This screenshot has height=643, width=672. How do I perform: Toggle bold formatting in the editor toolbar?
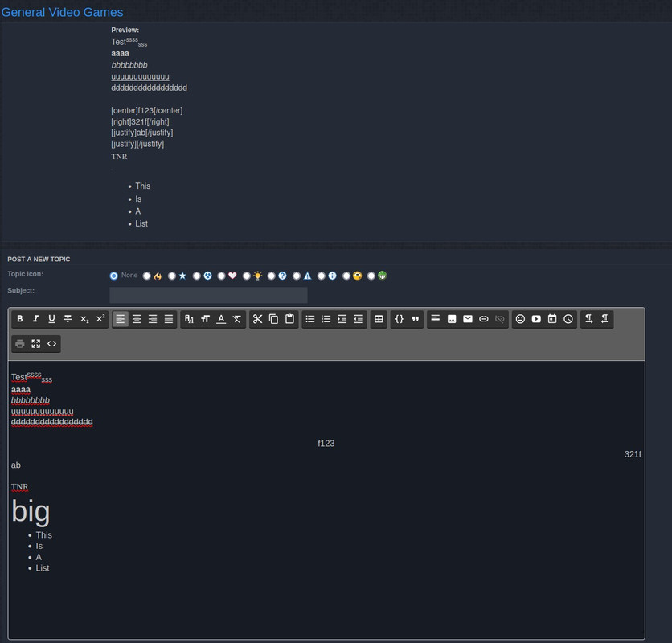click(20, 319)
